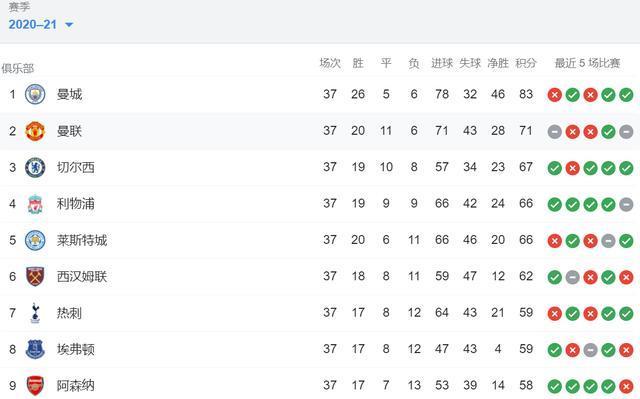Viewport: 640px width, 399px height.
Task: Click the Chelsea club crest
Action: pos(35,167)
